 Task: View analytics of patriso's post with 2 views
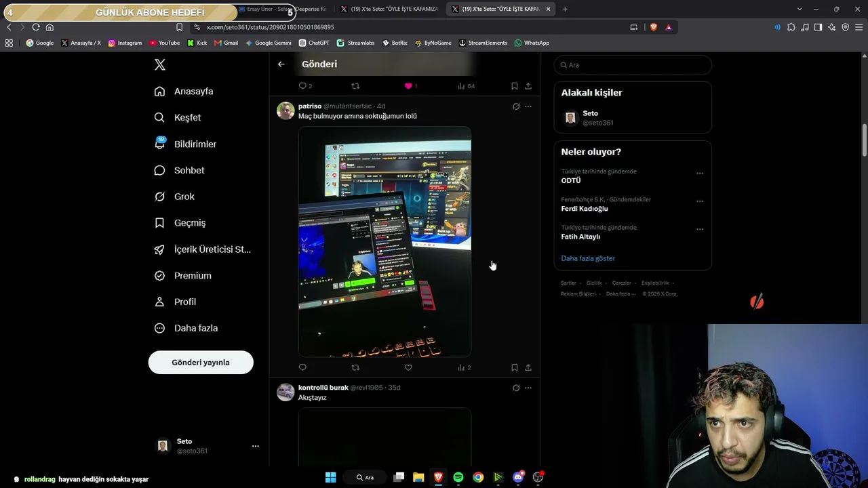tap(465, 367)
